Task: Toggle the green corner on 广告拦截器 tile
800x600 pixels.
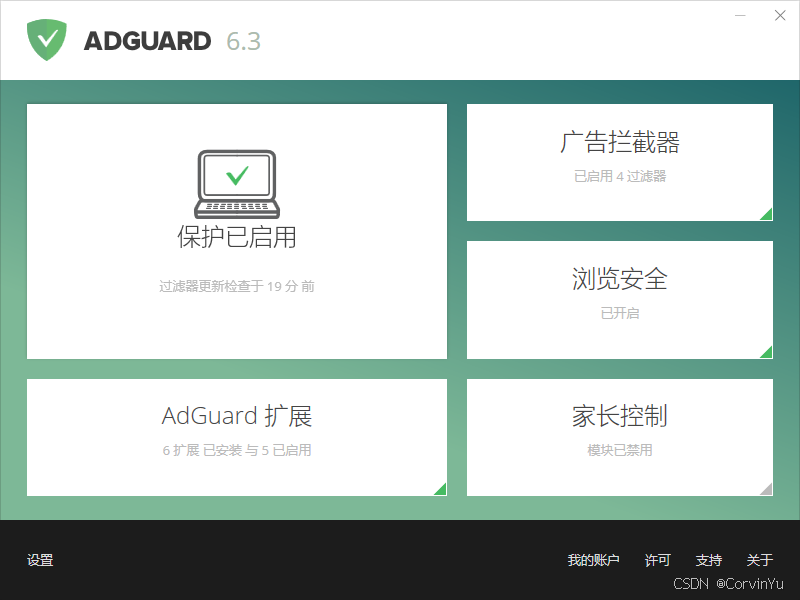Action: pos(766,214)
